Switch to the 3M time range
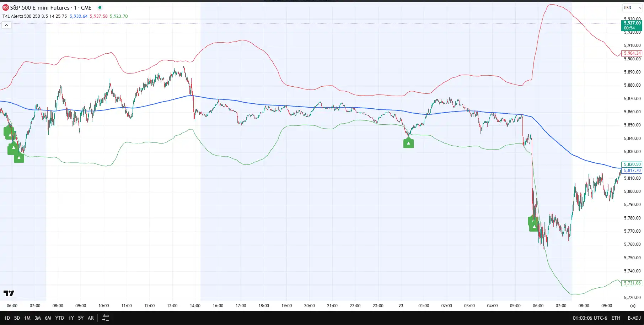644x325 pixels. pos(38,318)
